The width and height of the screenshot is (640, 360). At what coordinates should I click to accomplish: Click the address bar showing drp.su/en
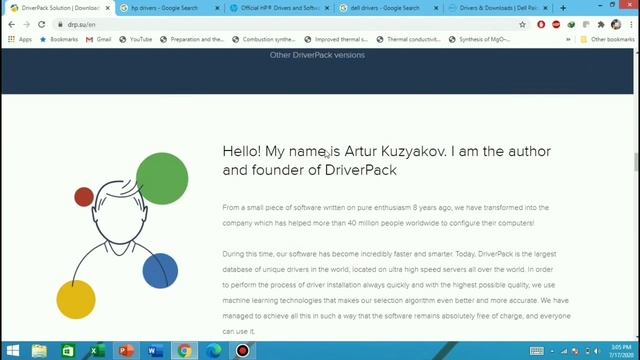(x=290, y=24)
